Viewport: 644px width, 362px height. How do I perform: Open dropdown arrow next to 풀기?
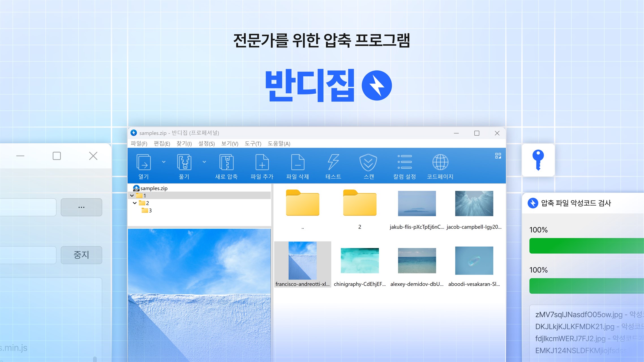click(204, 162)
